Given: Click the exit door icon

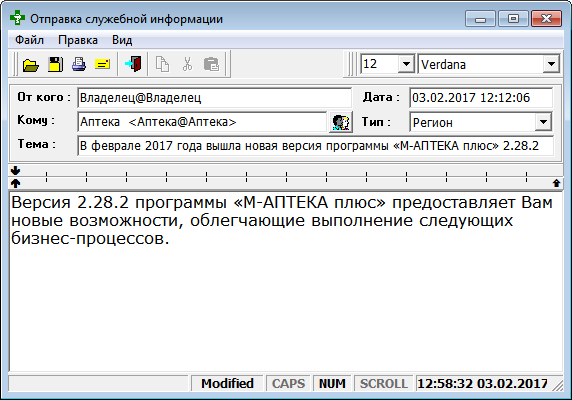Looking at the screenshot, I should coord(133,64).
